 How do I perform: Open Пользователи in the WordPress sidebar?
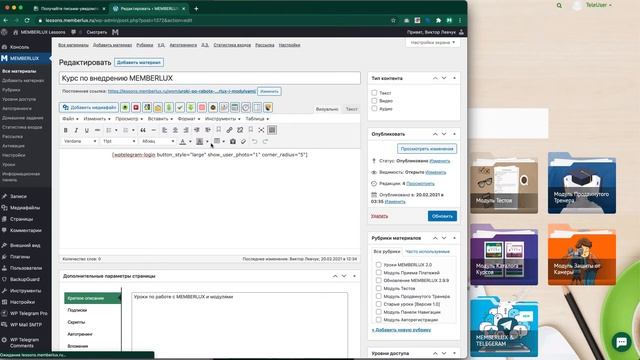click(25, 268)
